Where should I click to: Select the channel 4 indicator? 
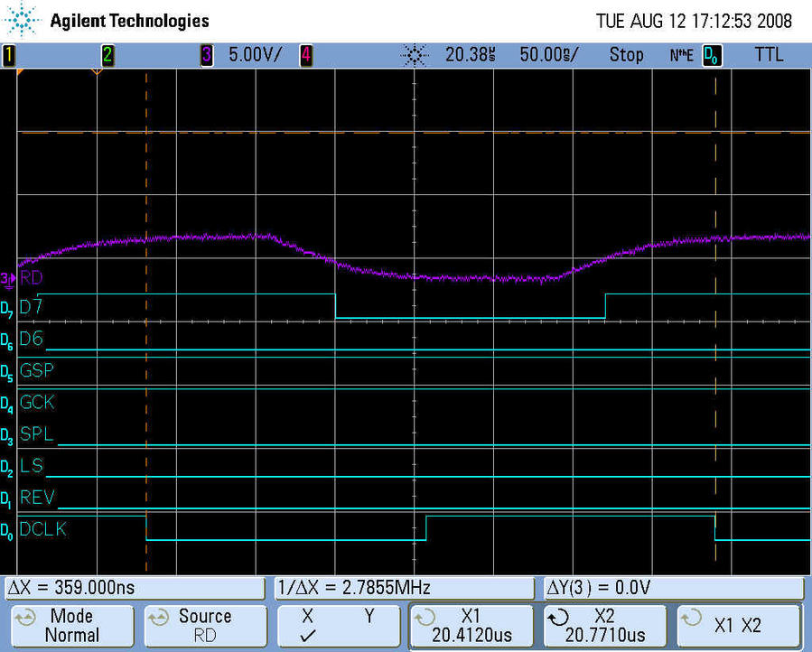[306, 55]
